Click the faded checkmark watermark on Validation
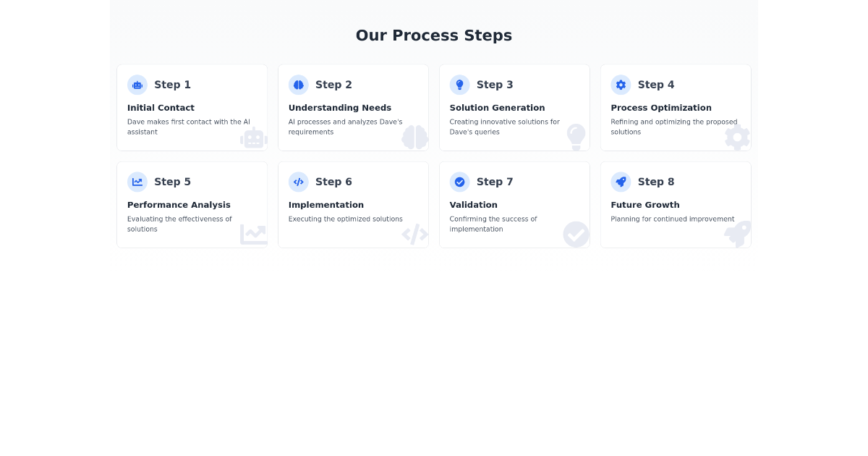Viewport: 868px width, 456px height. click(576, 234)
